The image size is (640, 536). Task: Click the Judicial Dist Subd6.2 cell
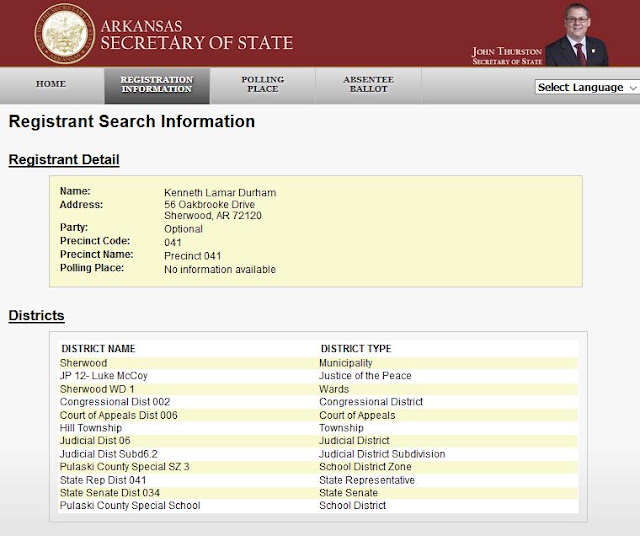coord(109,454)
